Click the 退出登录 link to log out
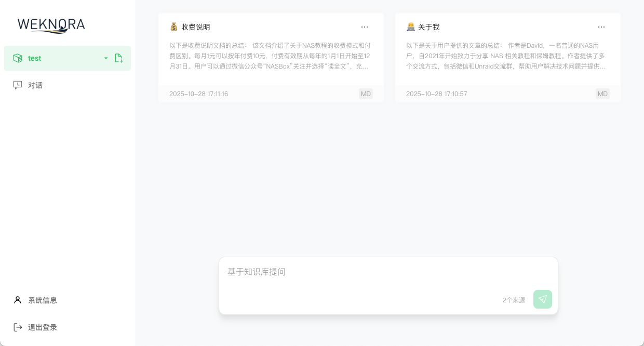 point(43,327)
